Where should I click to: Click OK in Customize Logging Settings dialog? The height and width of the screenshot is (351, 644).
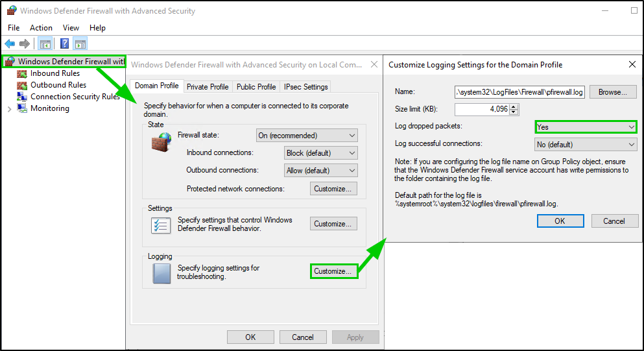560,221
